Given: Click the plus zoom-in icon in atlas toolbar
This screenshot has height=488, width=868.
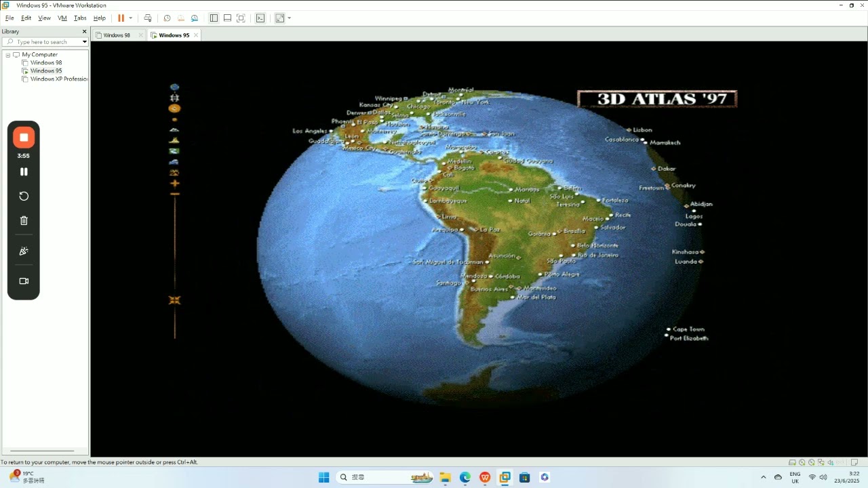Looking at the screenshot, I should pos(175,184).
